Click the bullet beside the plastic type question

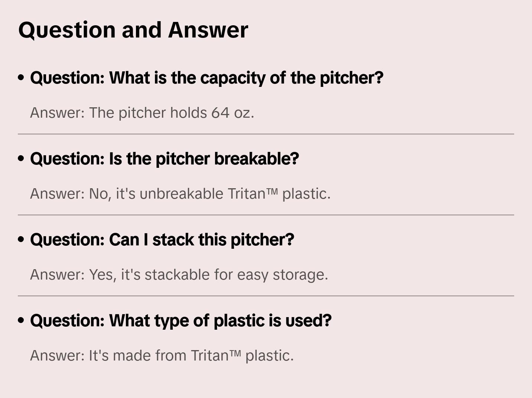click(x=21, y=321)
